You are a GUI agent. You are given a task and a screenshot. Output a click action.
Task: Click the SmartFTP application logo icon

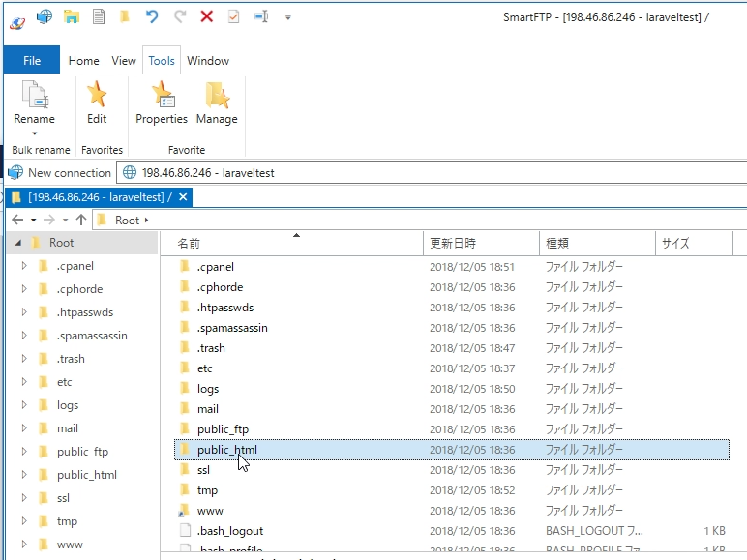[17, 23]
